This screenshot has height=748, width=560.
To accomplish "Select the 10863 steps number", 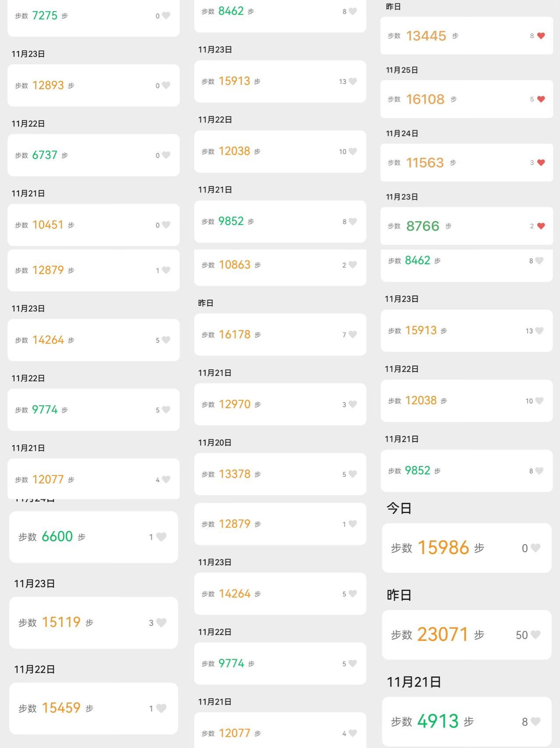I will [x=235, y=265].
